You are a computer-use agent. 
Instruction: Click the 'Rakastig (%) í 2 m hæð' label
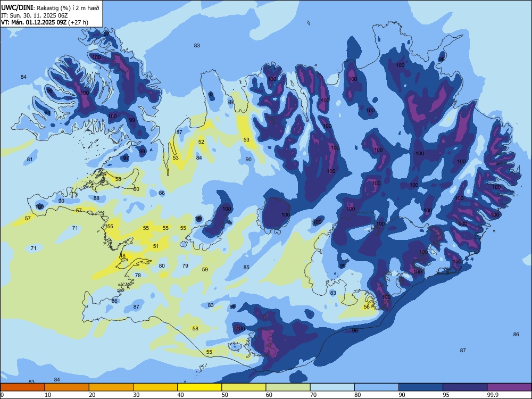68,8
